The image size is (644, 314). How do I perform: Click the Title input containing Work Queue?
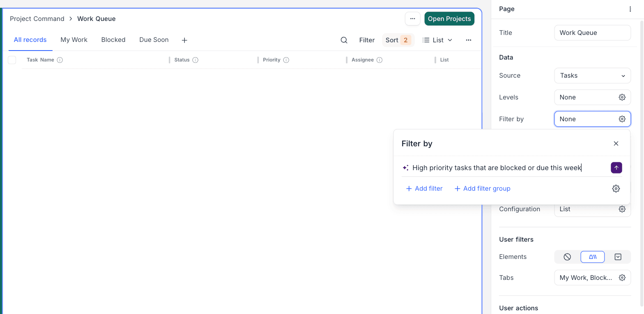point(592,33)
